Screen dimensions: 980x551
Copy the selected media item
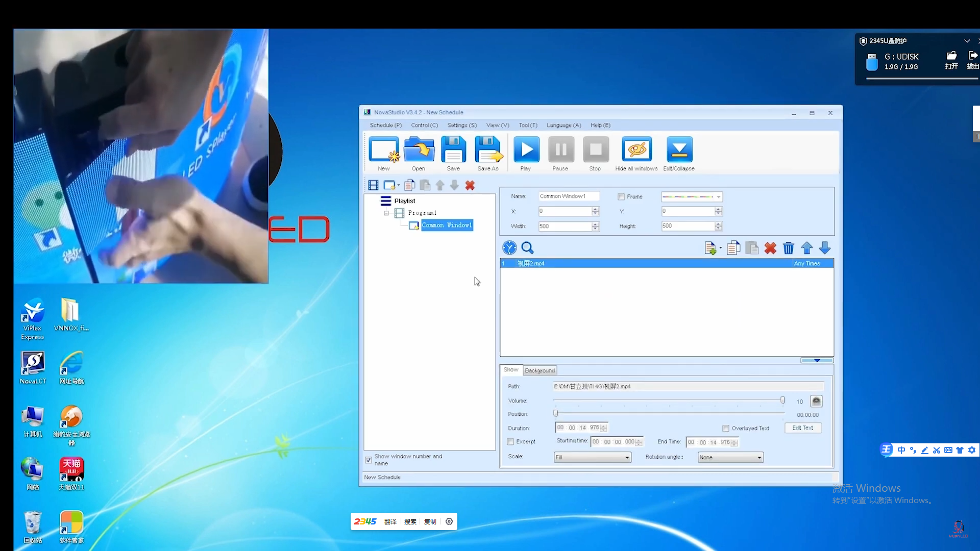pos(733,248)
